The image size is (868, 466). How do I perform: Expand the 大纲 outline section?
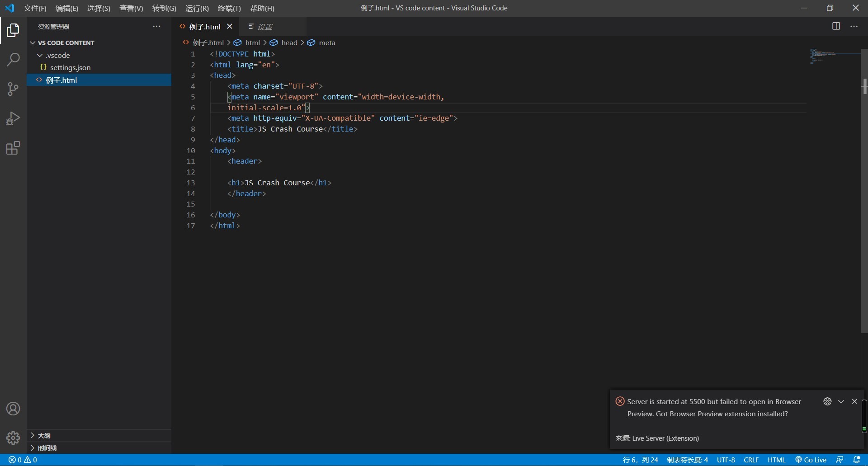(x=33, y=435)
